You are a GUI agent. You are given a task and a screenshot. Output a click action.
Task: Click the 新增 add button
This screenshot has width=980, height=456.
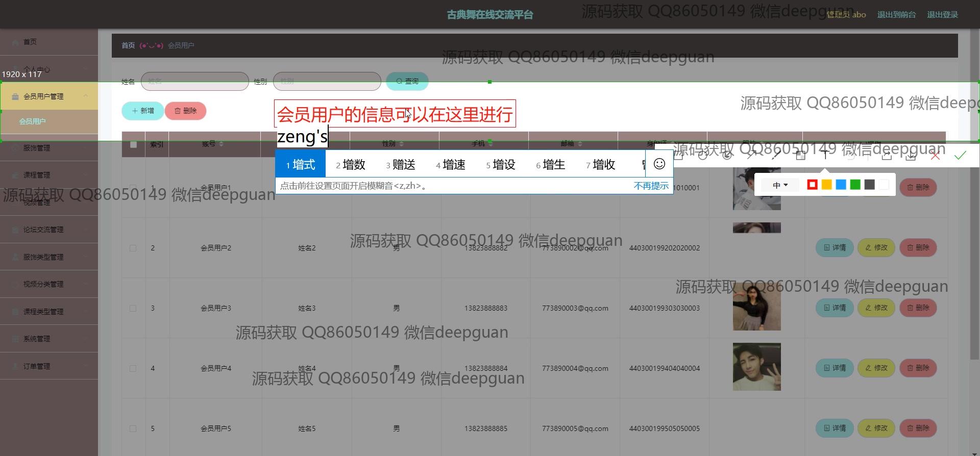[x=143, y=111]
